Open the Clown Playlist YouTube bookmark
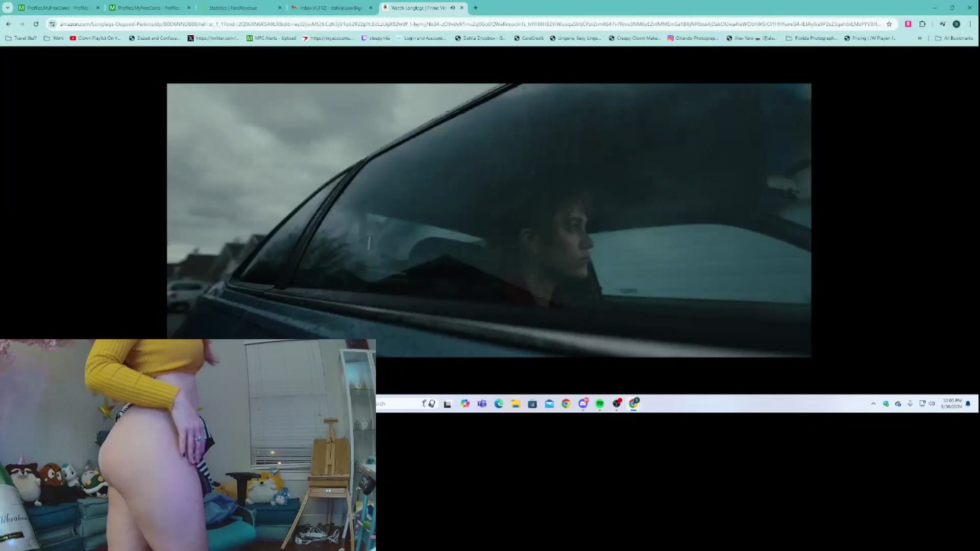Viewport: 980px width, 551px height. [95, 38]
